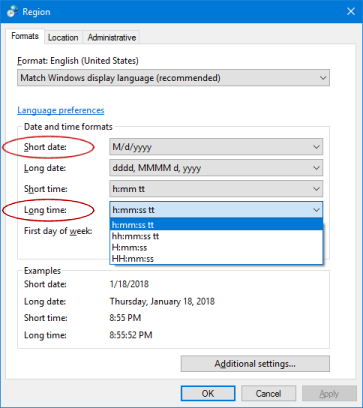Image resolution: width=363 pixels, height=408 pixels.
Task: Click the Apply button
Action: tap(329, 394)
